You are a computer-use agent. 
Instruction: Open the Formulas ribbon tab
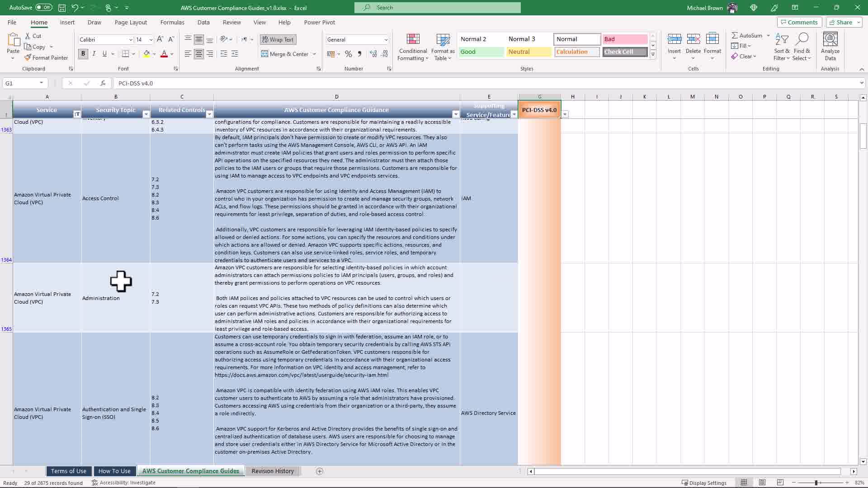coord(172,22)
